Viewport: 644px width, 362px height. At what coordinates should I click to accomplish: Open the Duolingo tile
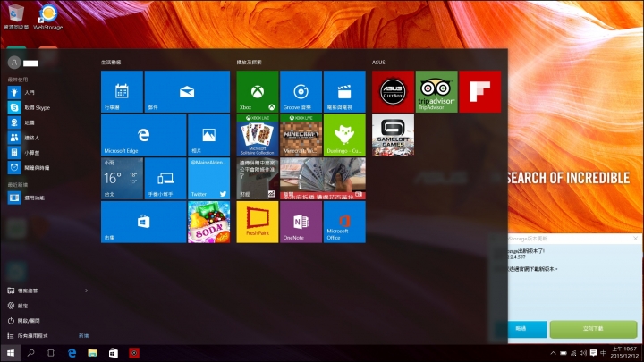tap(344, 135)
